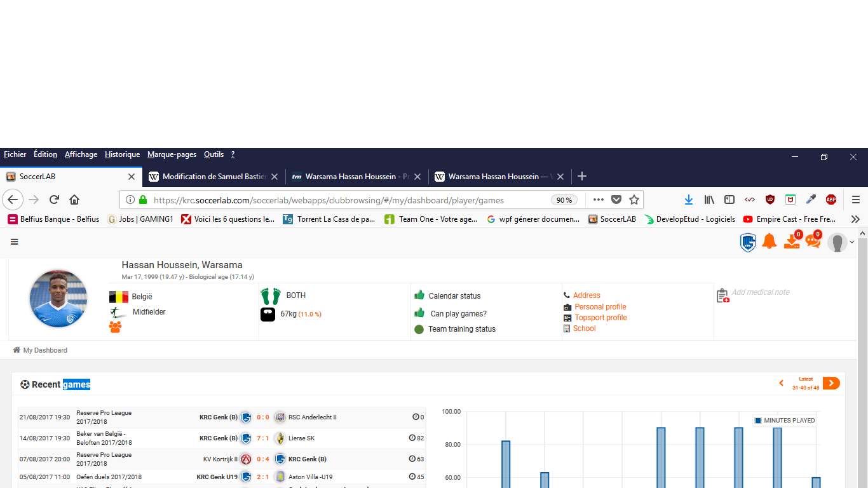This screenshot has height=488, width=868.
Task: Open the Topsport profile link
Action: (x=600, y=318)
